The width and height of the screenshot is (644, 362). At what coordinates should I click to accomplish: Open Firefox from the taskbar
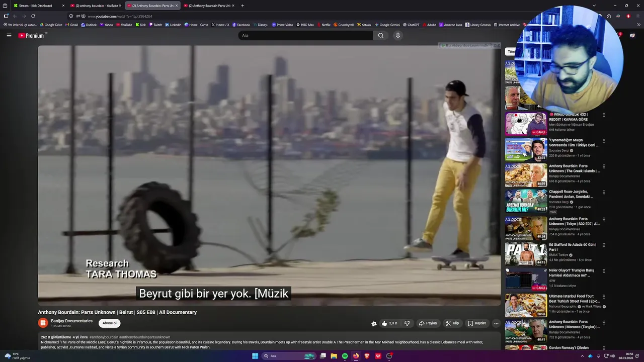pos(356,356)
